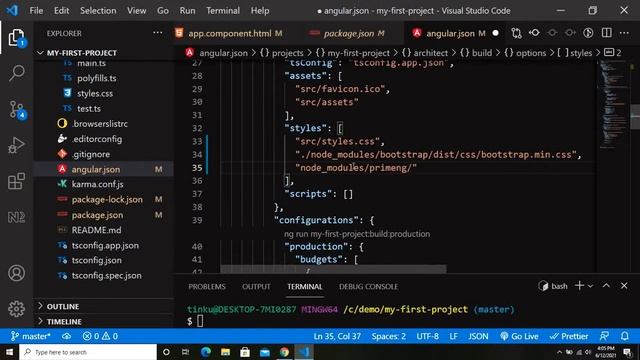Open the Explorer view in activity bar

pyautogui.click(x=16, y=38)
